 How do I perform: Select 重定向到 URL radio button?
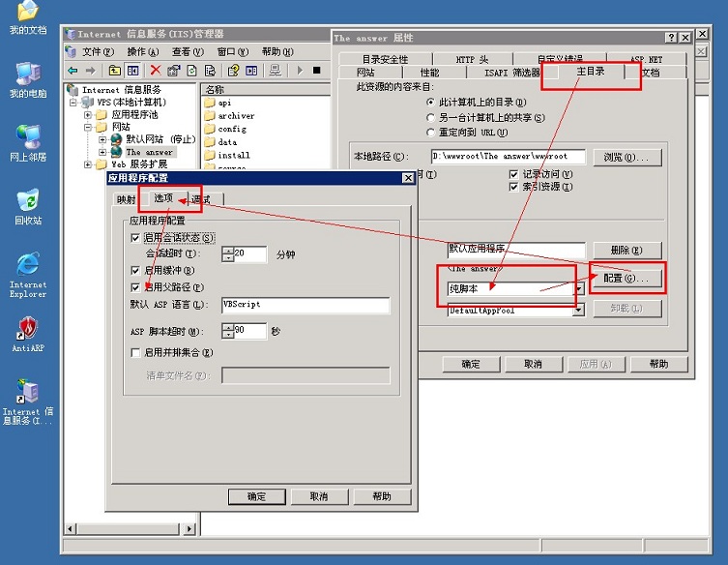pyautogui.click(x=430, y=133)
